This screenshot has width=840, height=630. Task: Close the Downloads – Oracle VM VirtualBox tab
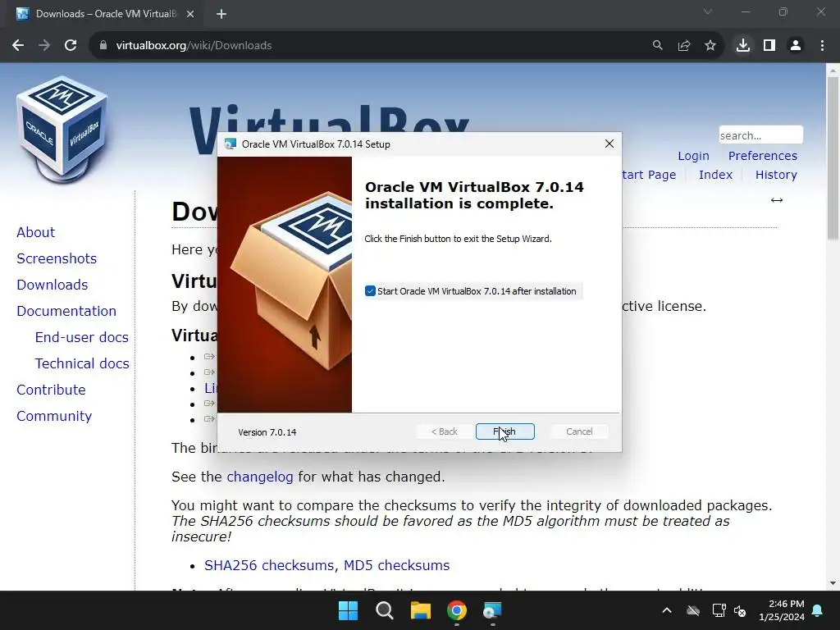[x=190, y=14]
